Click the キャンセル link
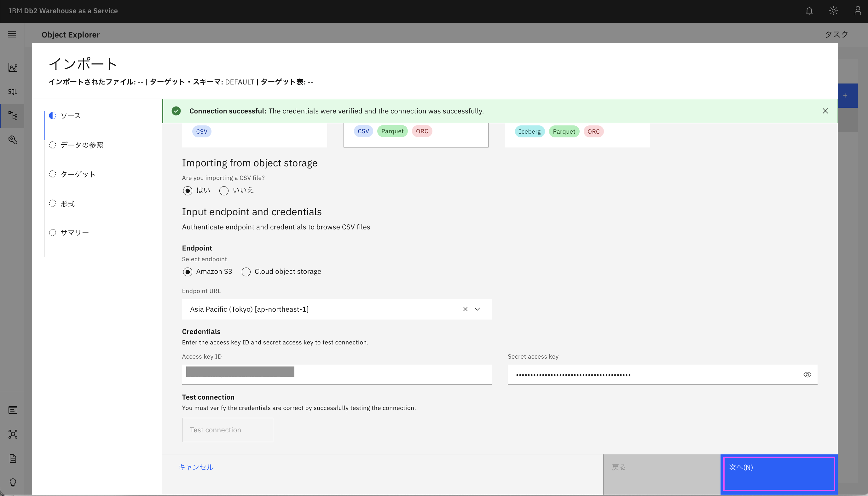This screenshot has width=868, height=496. pos(196,467)
